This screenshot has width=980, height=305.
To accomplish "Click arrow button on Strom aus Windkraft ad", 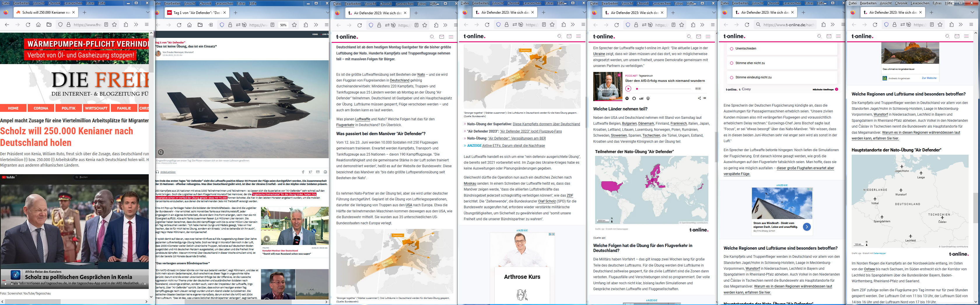I will (806, 227).
